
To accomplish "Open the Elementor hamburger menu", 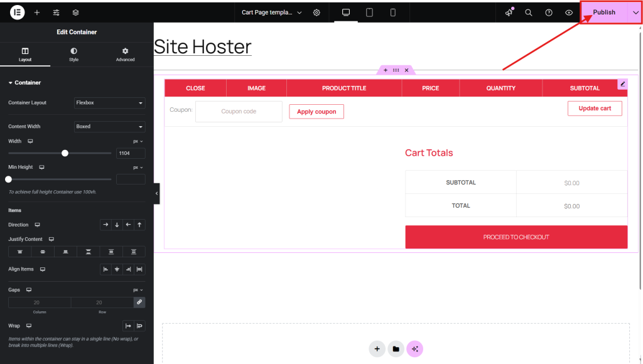I will [x=17, y=12].
